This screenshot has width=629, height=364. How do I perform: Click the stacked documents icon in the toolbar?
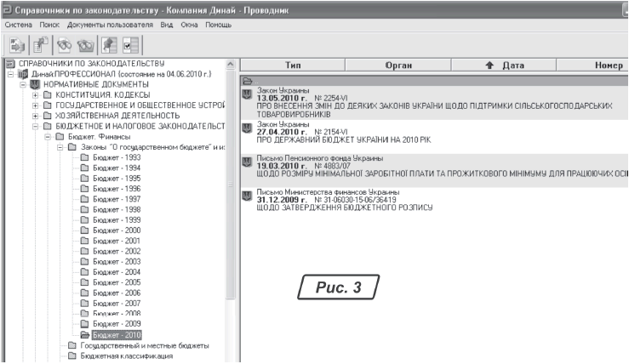40,45
